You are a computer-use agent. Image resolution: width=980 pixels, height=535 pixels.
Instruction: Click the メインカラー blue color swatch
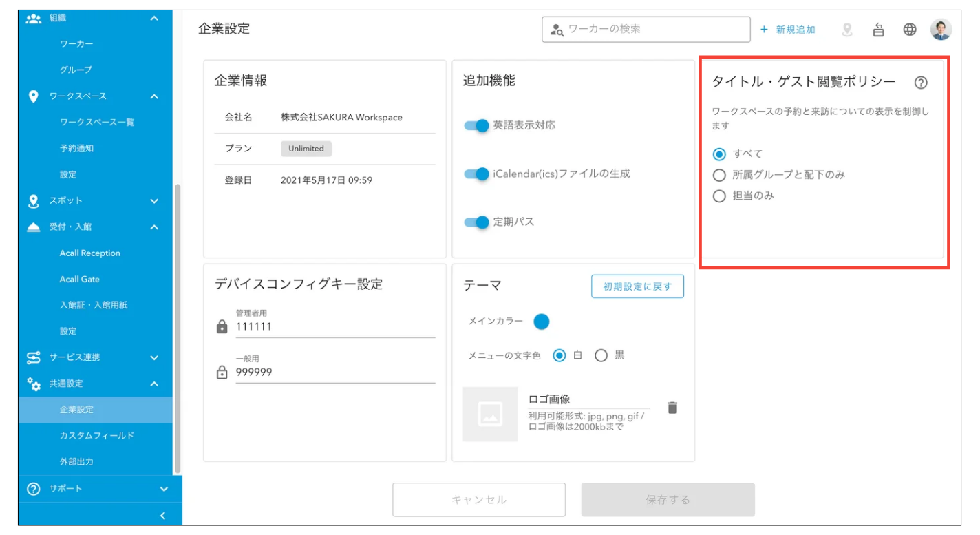pyautogui.click(x=542, y=322)
